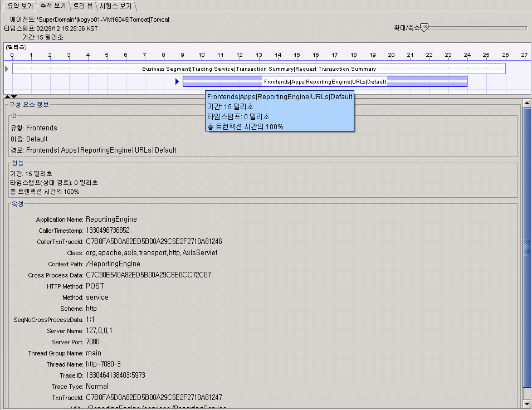
Task: Expand the Frontends ReportingEngine row blue arrow
Action: click(x=177, y=81)
